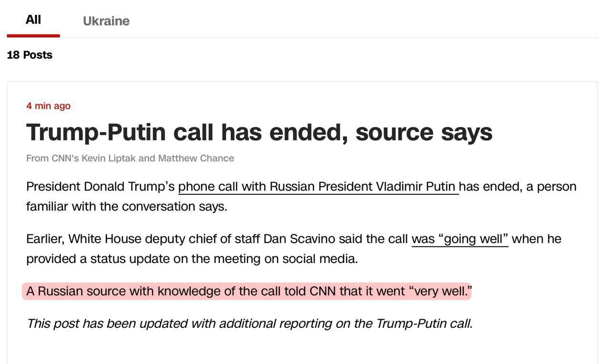Click Dan Scavino's name in the article
The height and width of the screenshot is (364, 610).
click(299, 239)
